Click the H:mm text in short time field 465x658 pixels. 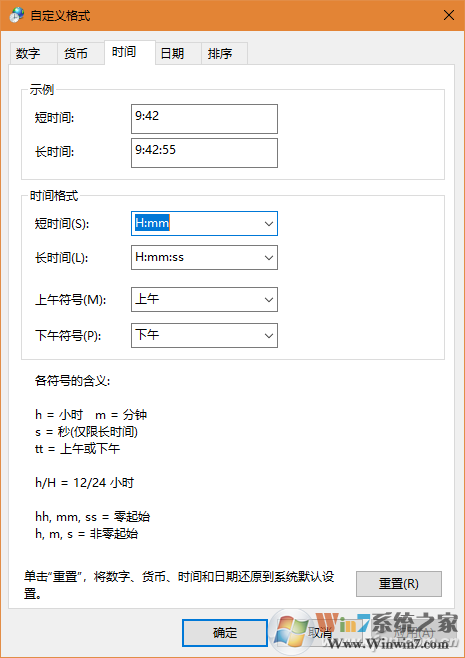(152, 223)
